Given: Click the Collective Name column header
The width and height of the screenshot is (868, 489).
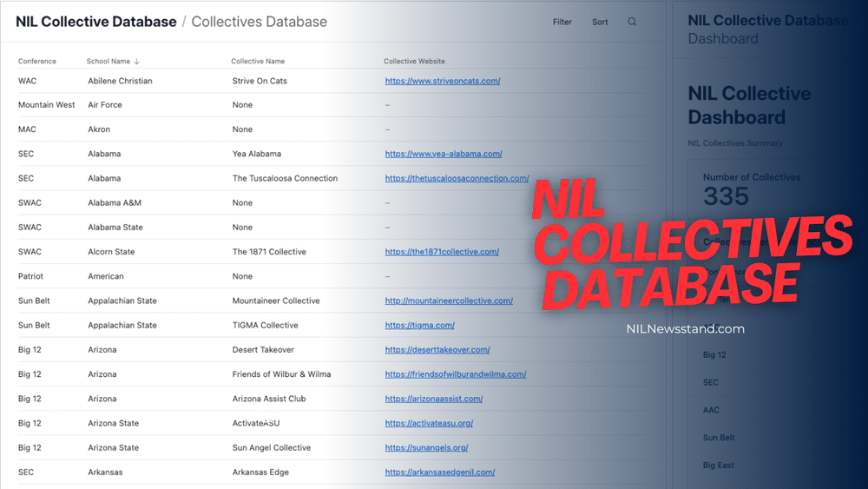Looking at the screenshot, I should pyautogui.click(x=258, y=62).
